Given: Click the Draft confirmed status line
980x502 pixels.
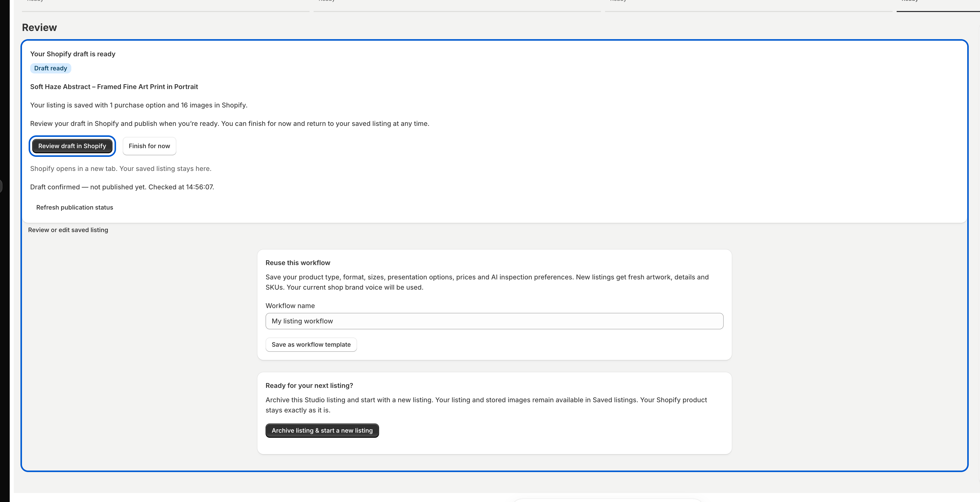Looking at the screenshot, I should pyautogui.click(x=122, y=187).
